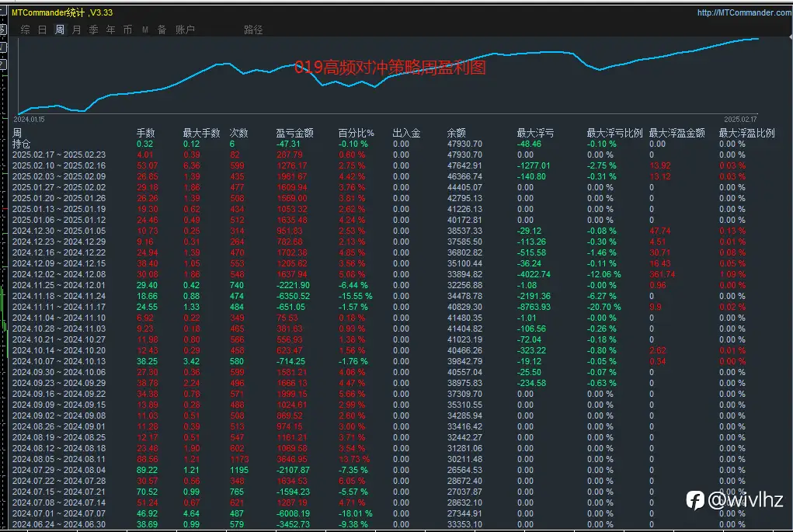Click the -6350.52 profit-loss amount
This screenshot has width=793, height=532.
pyautogui.click(x=294, y=297)
